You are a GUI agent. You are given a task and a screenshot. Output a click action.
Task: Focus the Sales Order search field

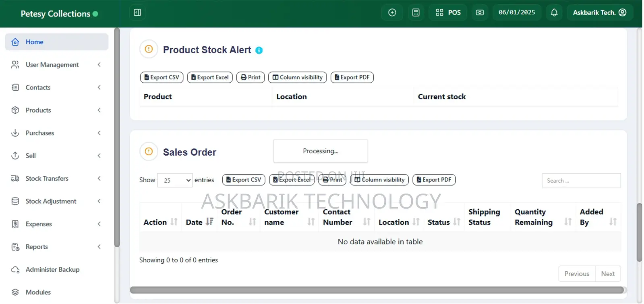[x=581, y=181]
